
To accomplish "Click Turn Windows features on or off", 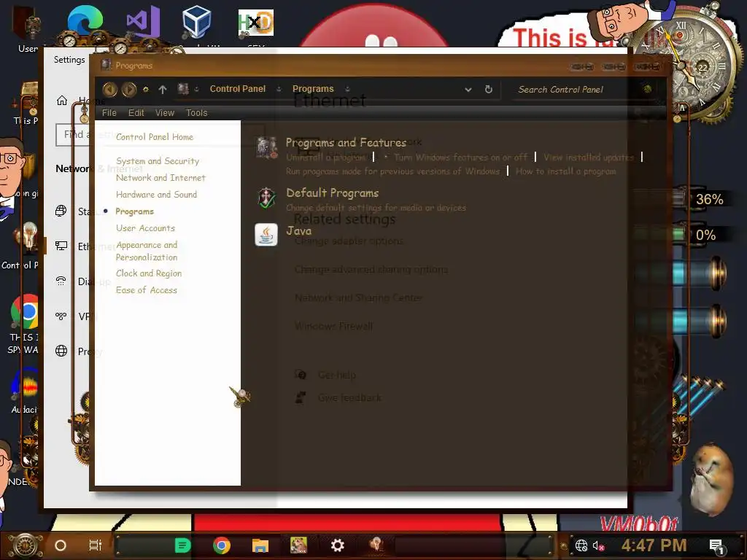I will (460, 157).
